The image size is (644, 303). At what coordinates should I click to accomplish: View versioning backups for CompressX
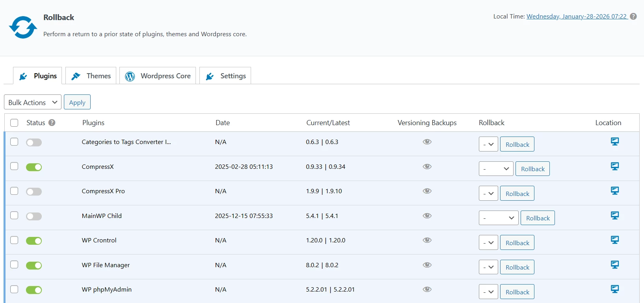click(427, 166)
